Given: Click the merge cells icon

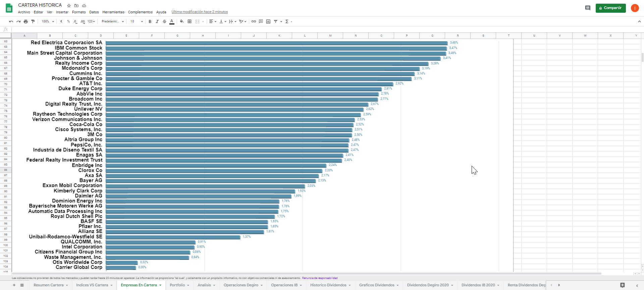Looking at the screenshot, I should coord(197,21).
